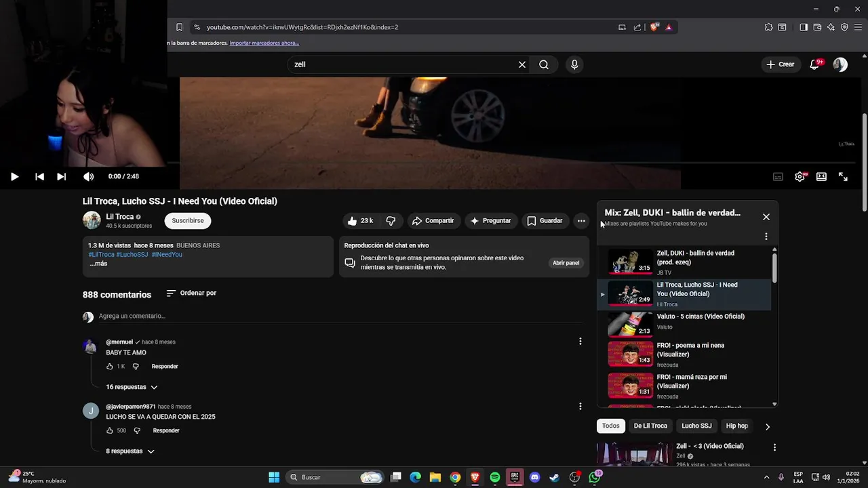Open the #LuchoSSJ hashtag

tap(132, 254)
